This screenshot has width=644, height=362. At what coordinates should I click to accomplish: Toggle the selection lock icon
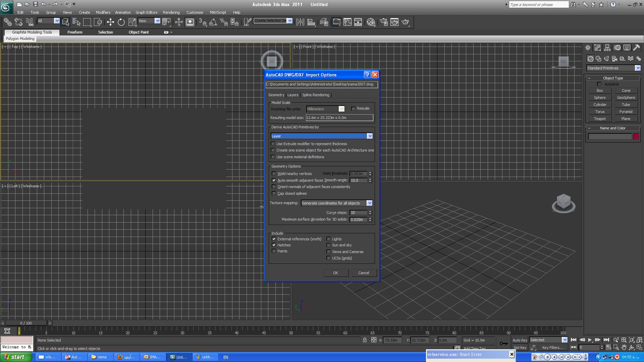pyautogui.click(x=365, y=340)
